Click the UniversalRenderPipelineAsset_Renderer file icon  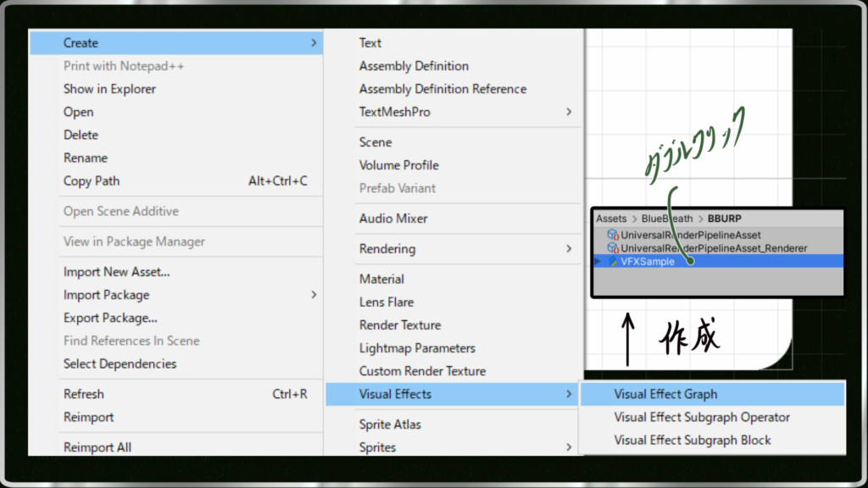(614, 248)
